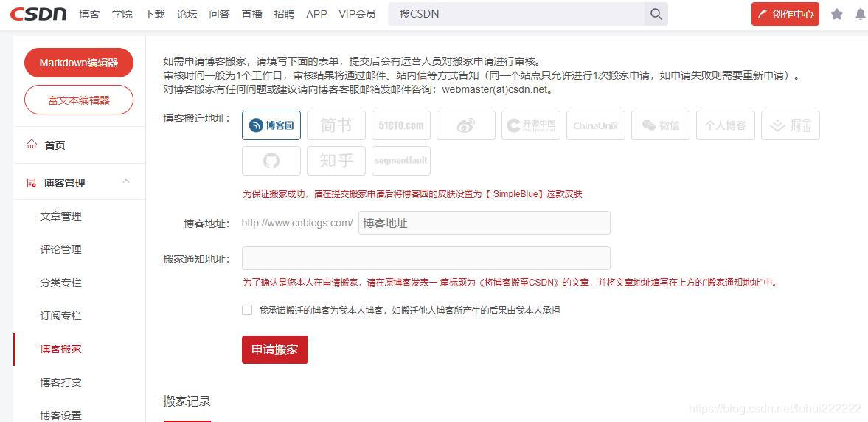Click the 博客管理 document icon
Viewport: 868px width, 422px height.
(x=32, y=183)
